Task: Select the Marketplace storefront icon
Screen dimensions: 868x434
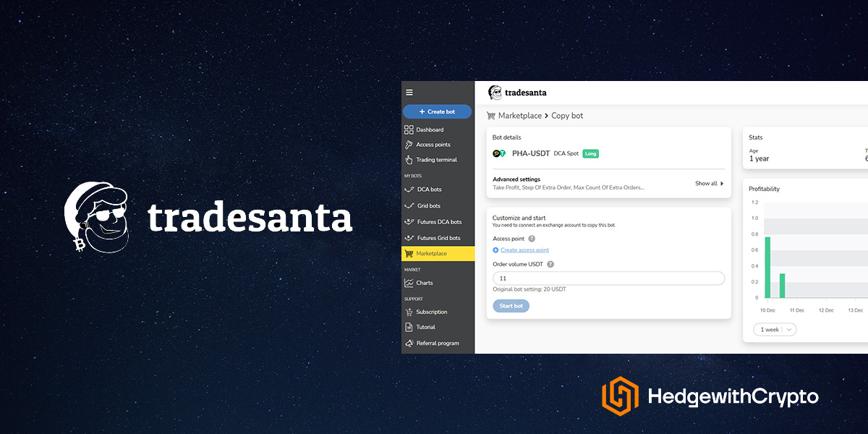Action: click(410, 253)
